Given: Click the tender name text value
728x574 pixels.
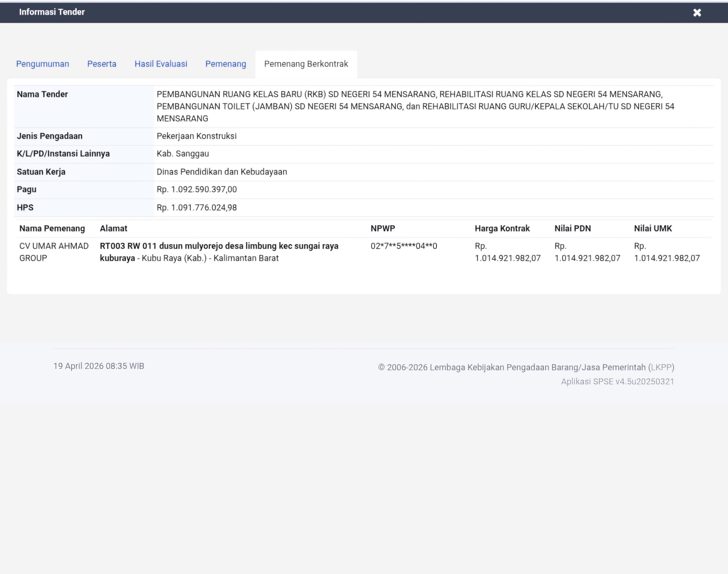Looking at the screenshot, I should 415,106.
